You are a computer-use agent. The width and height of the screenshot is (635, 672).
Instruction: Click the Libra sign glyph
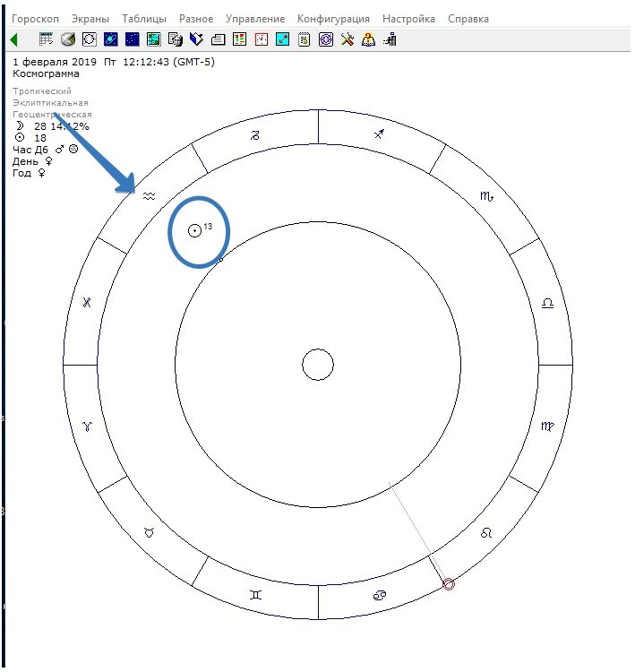tap(547, 304)
